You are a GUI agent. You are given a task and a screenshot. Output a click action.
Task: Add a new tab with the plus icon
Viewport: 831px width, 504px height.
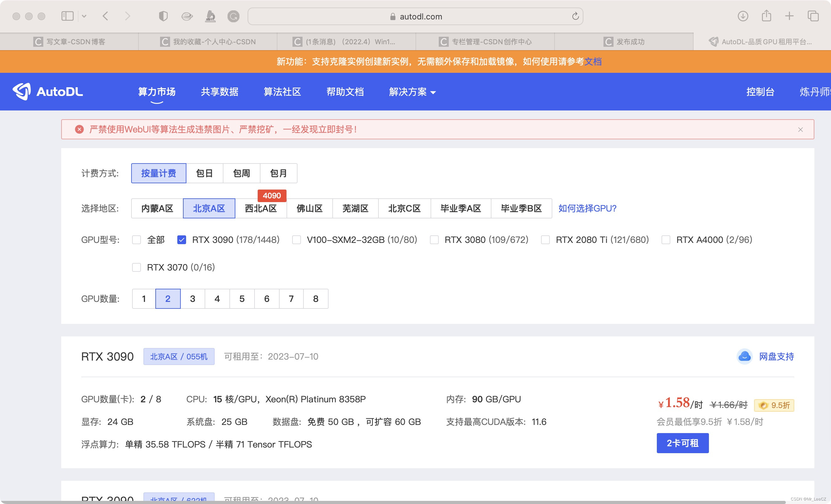click(x=789, y=16)
